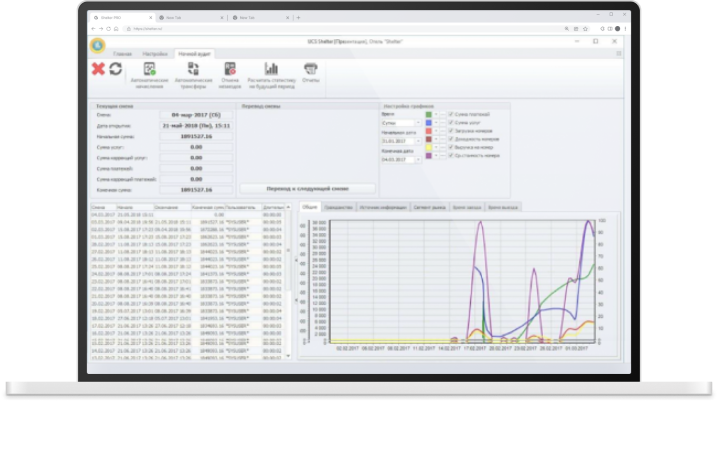Switch to the Настройки ribbon tab
This screenshot has width=718, height=450.
pos(155,54)
